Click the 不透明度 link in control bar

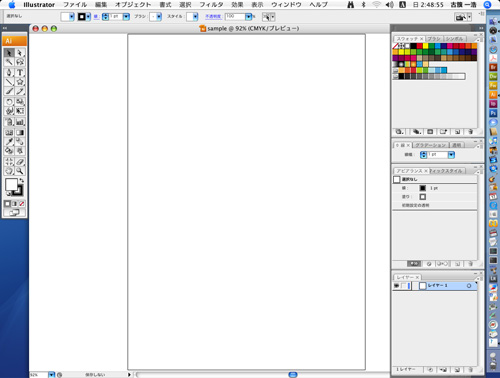tap(213, 16)
